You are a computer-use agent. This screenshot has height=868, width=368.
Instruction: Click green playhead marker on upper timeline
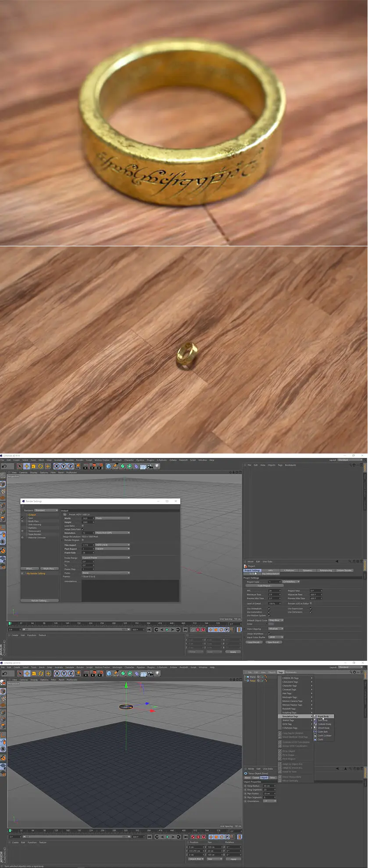(10, 623)
